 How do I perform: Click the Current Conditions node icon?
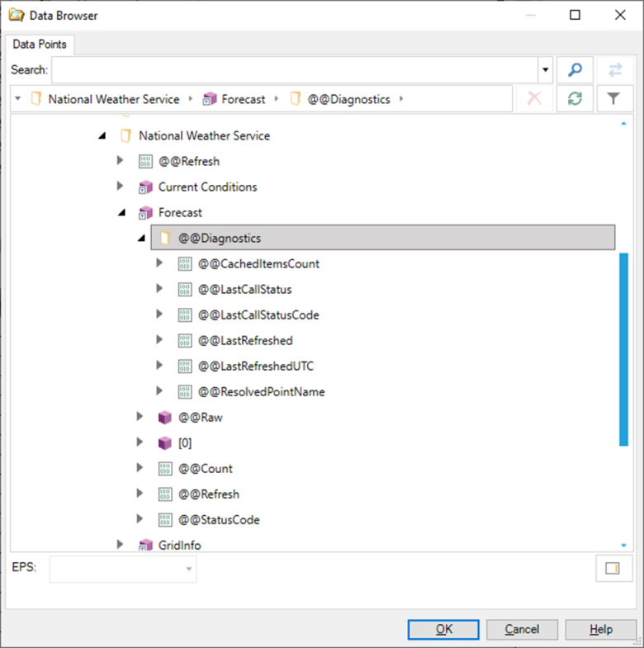(145, 187)
